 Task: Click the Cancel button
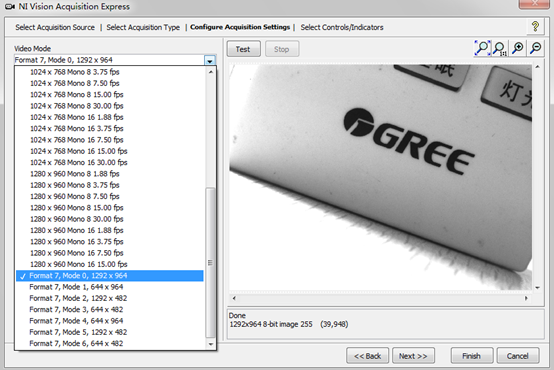click(518, 356)
